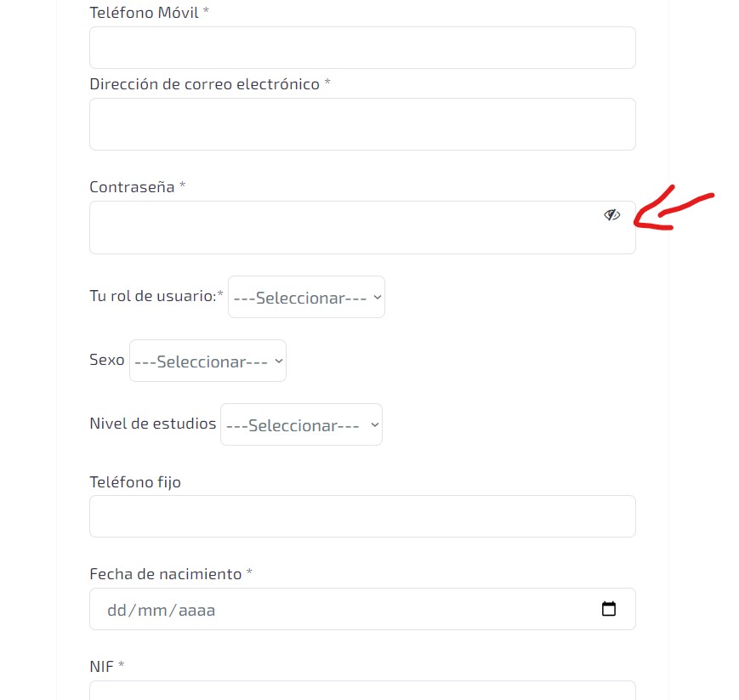Open the Nivel de estudios dropdown

click(x=301, y=424)
